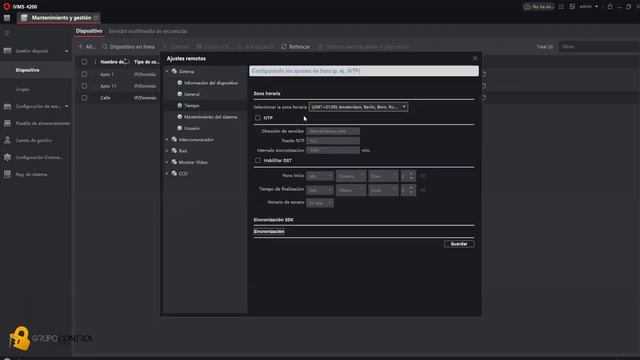The width and height of the screenshot is (640, 360).
Task: Select Grupo in the left sidebar
Action: 22,89
